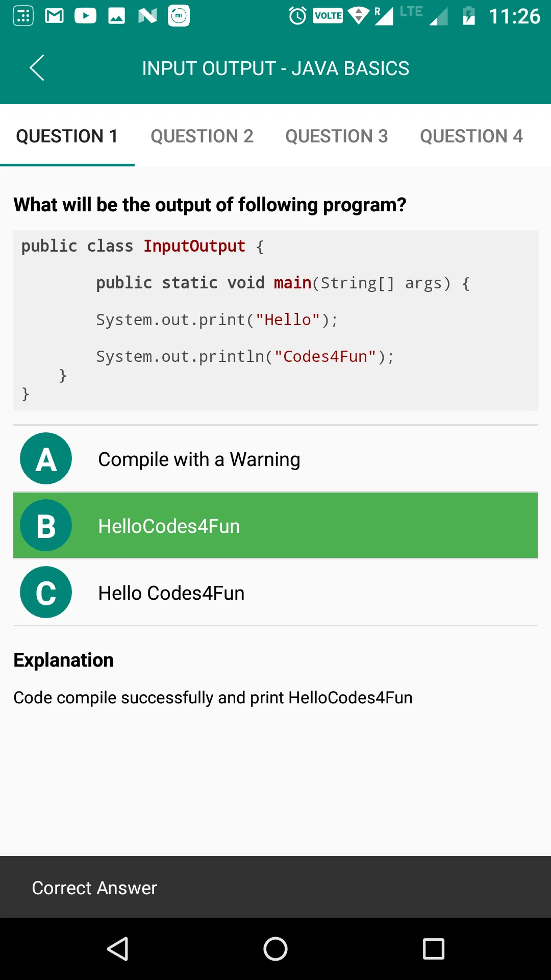The image size is (551, 980).
Task: Tap the 11:26 clock in status bar
Action: click(514, 16)
